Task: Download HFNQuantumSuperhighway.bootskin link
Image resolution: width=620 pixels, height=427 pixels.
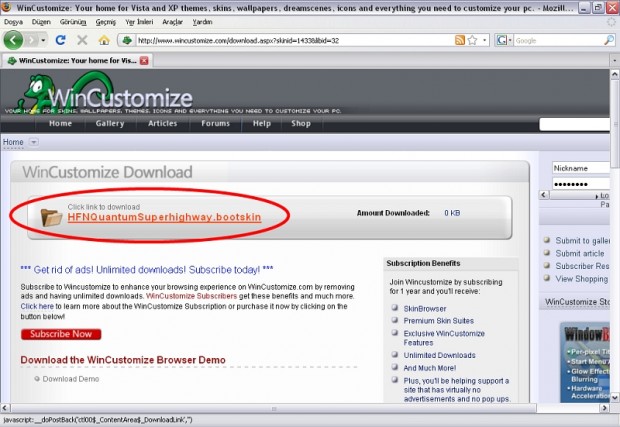Action: (x=164, y=217)
